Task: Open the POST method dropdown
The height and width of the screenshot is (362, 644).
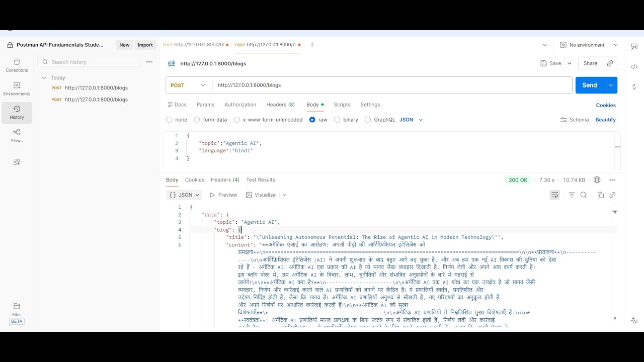Action: pos(189,85)
